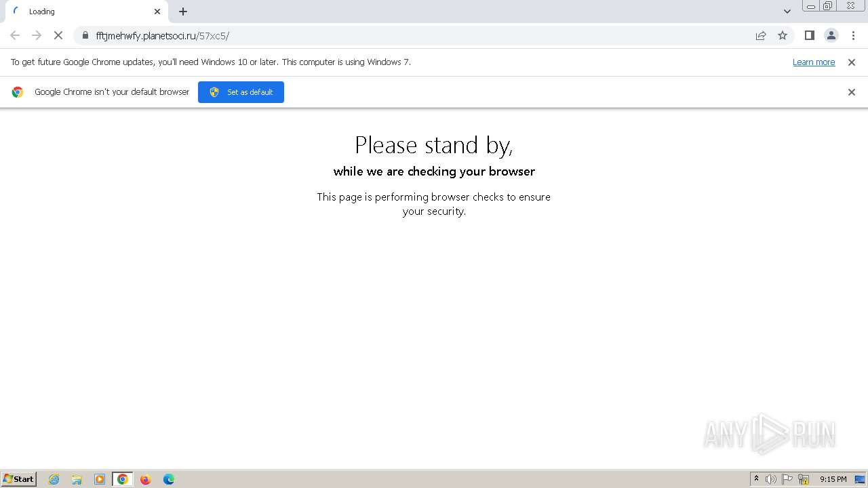Click the show desktop tray button
The width and height of the screenshot is (868, 488).
click(x=860, y=479)
